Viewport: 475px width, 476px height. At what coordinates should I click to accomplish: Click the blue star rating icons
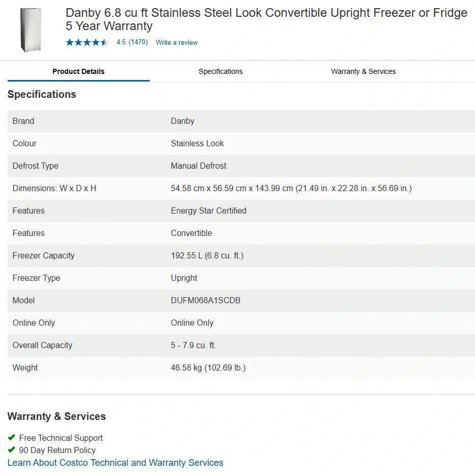pos(87,42)
